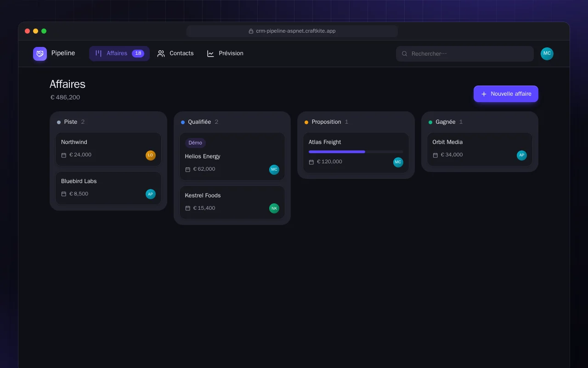Click the calendar icon on Bluebird Labs card

(x=64, y=194)
